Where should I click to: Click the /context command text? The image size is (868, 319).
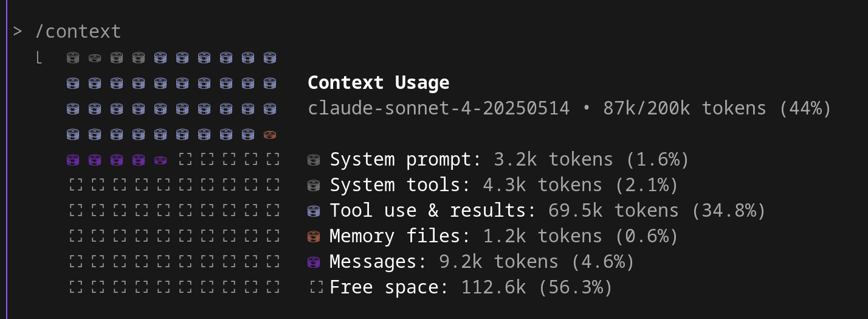coord(78,31)
